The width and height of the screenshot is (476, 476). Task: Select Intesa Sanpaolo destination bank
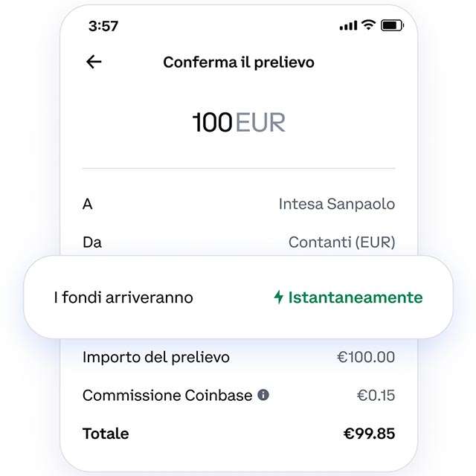pyautogui.click(x=336, y=204)
